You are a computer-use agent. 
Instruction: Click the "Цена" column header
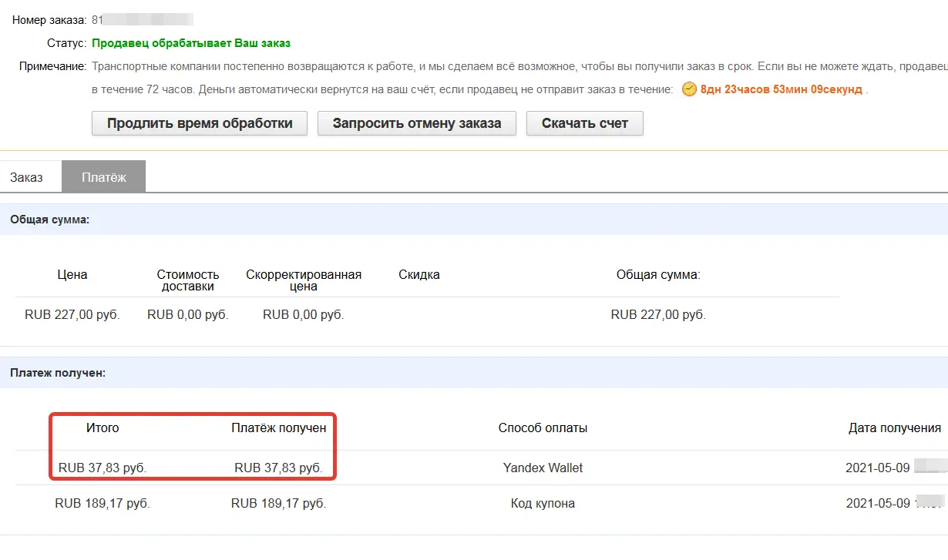pyautogui.click(x=72, y=274)
